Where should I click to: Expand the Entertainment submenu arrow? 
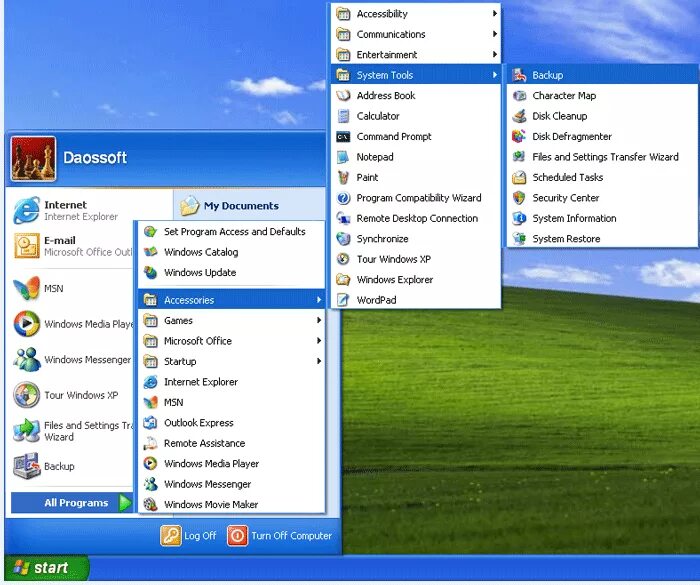click(495, 54)
